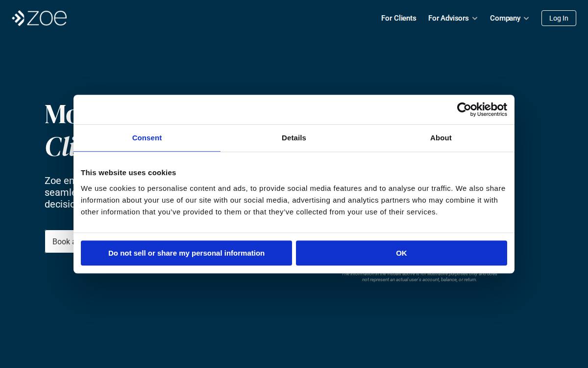Open the For Clients page
Image resolution: width=588 pixels, height=368 pixels.
coord(398,18)
